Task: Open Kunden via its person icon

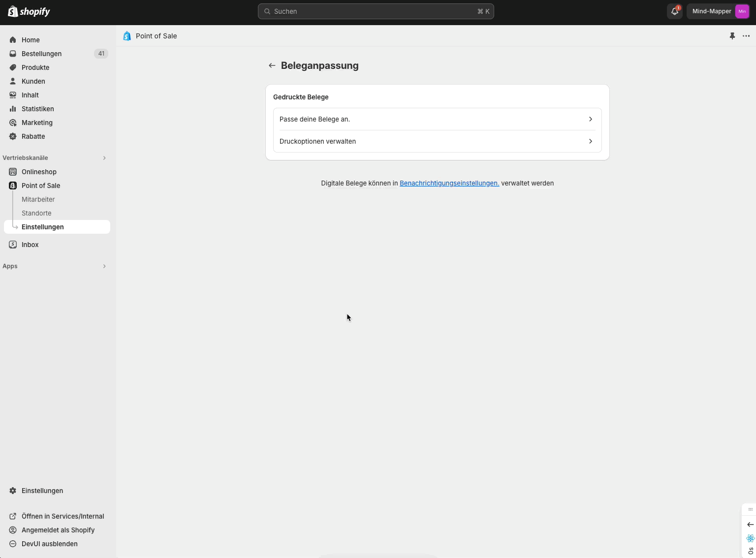Action: click(x=13, y=81)
